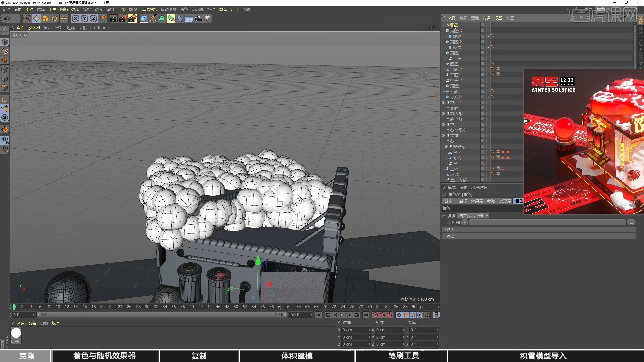Screen dimensions: 644x362
Task: Add a cube primitive object
Action: [144, 19]
